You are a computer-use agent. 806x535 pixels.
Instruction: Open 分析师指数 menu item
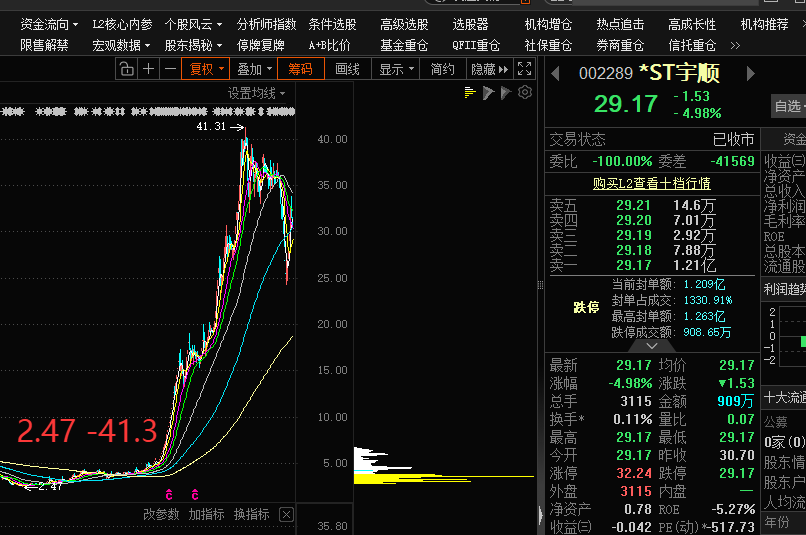click(x=266, y=24)
